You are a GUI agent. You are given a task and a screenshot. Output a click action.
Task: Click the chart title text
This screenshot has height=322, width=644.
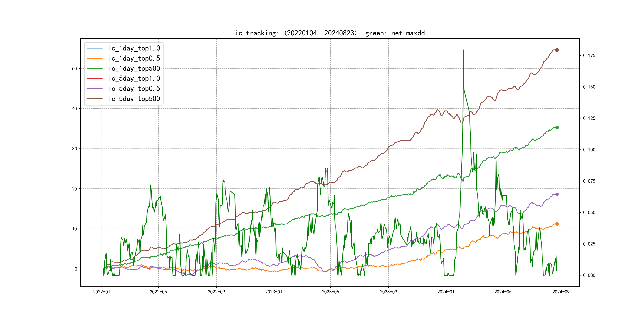pos(330,33)
